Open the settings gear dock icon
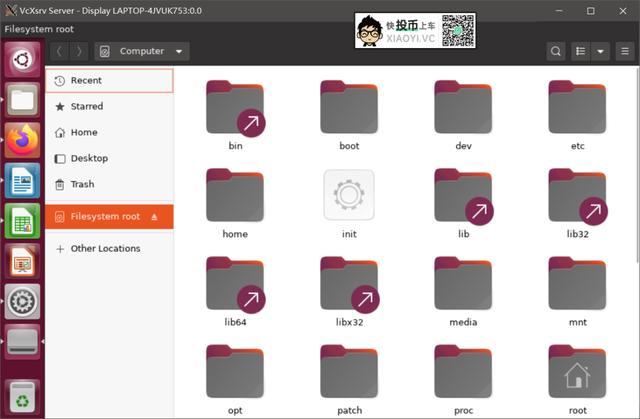640x419 pixels. coord(22,302)
